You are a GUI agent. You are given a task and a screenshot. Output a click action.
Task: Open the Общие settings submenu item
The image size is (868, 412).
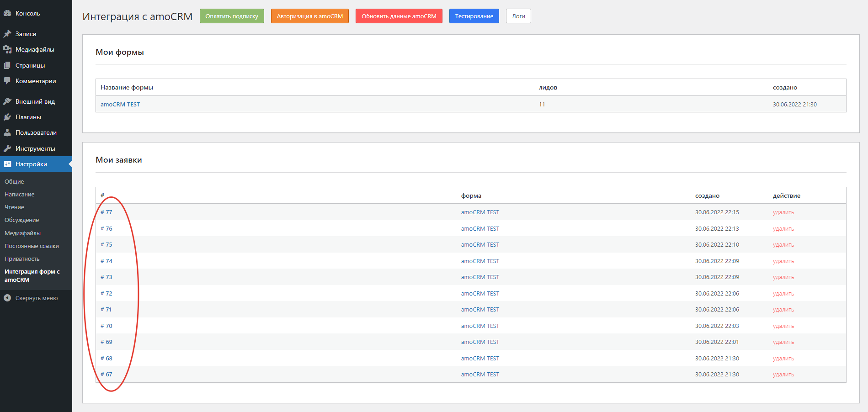click(x=14, y=181)
